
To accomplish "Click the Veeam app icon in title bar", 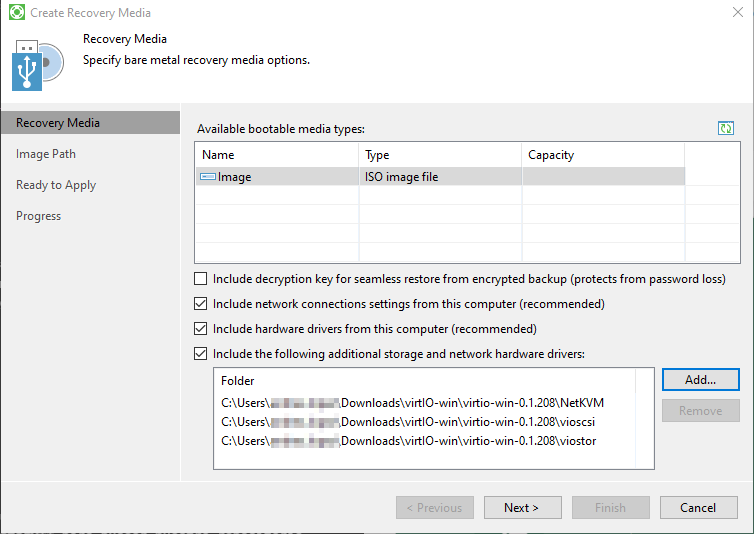I will click(16, 13).
